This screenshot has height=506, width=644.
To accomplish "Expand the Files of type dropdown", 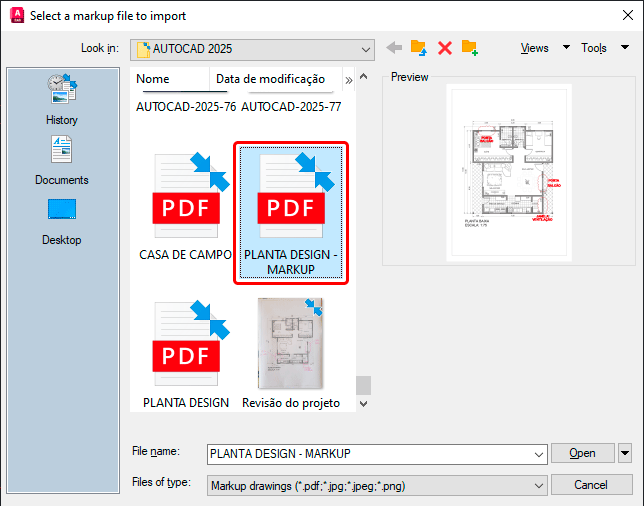I will click(x=538, y=486).
